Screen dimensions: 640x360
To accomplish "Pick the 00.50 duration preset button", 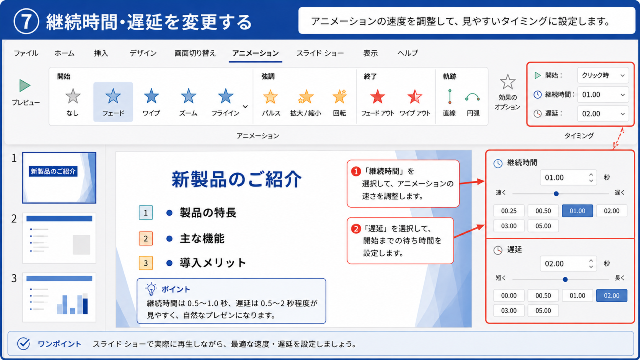I will tap(543, 211).
